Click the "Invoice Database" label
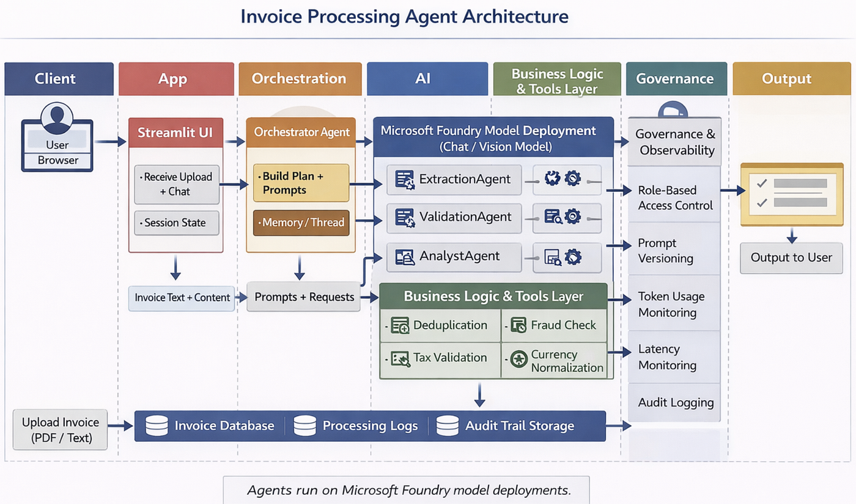This screenshot has height=504, width=856. (x=224, y=426)
